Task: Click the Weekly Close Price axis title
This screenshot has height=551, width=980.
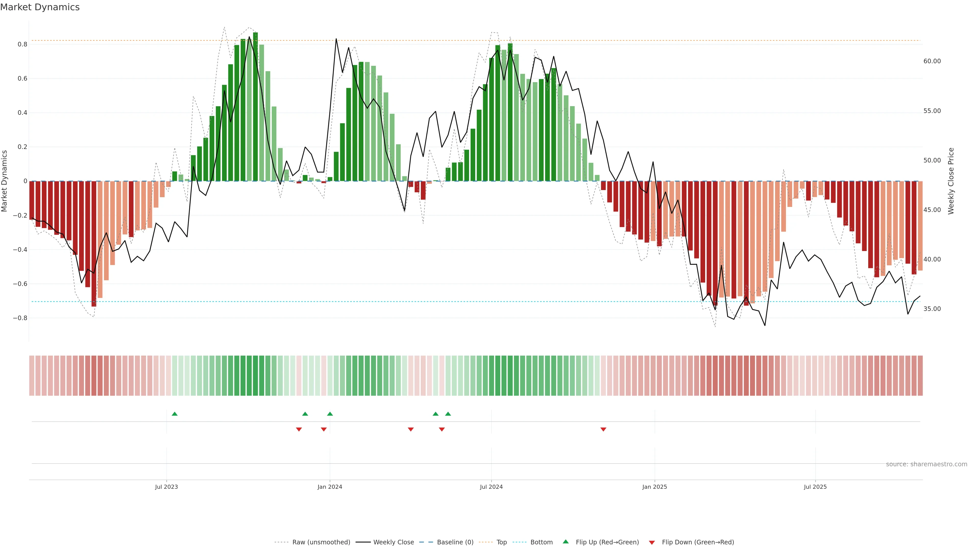Action: pos(951,181)
